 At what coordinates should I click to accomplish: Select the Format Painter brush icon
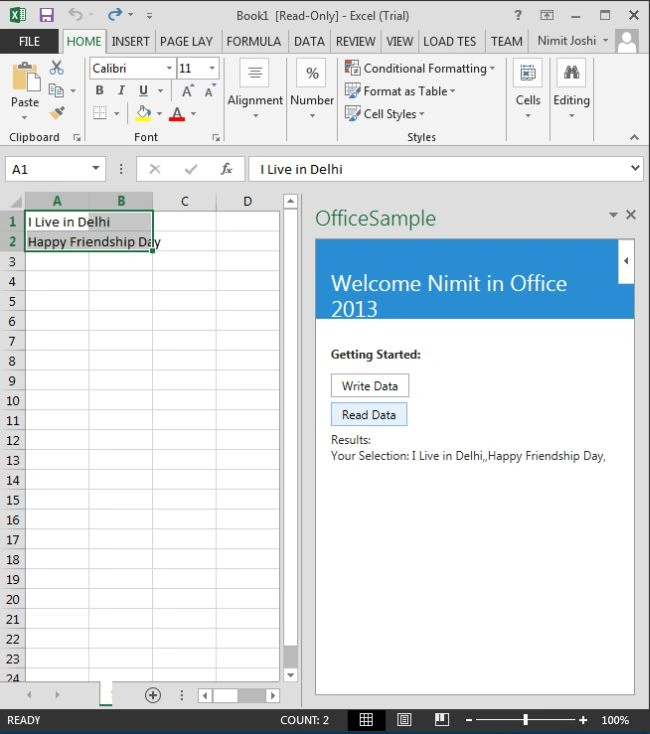point(57,112)
